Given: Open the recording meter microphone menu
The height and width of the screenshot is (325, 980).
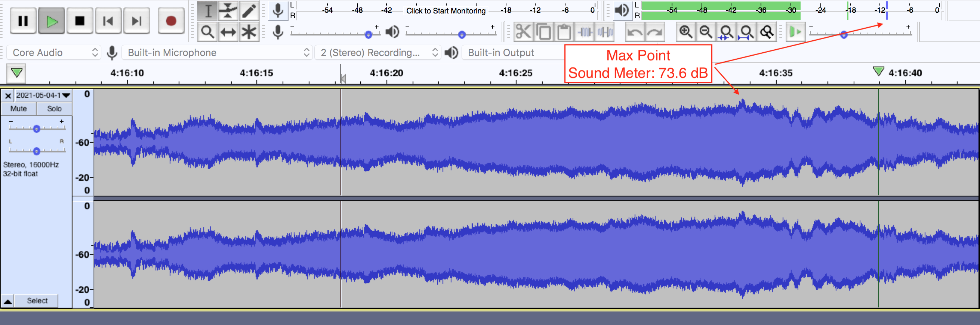Looking at the screenshot, I should (x=278, y=10).
